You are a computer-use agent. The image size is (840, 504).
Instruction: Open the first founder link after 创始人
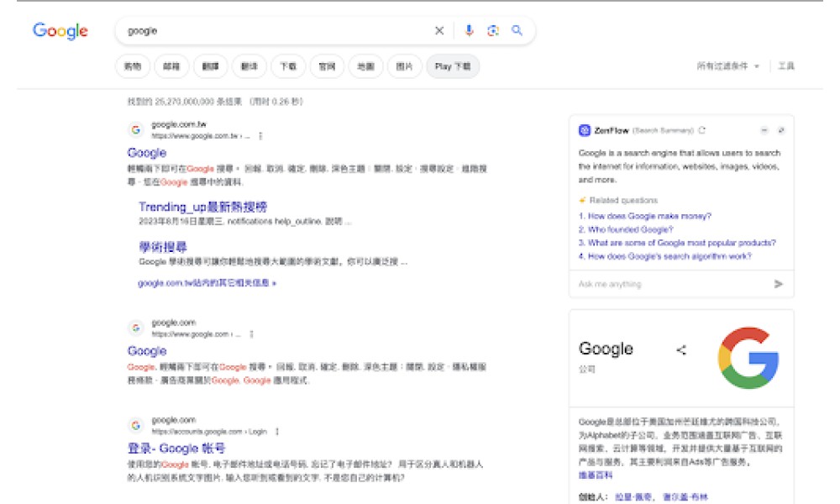click(633, 497)
